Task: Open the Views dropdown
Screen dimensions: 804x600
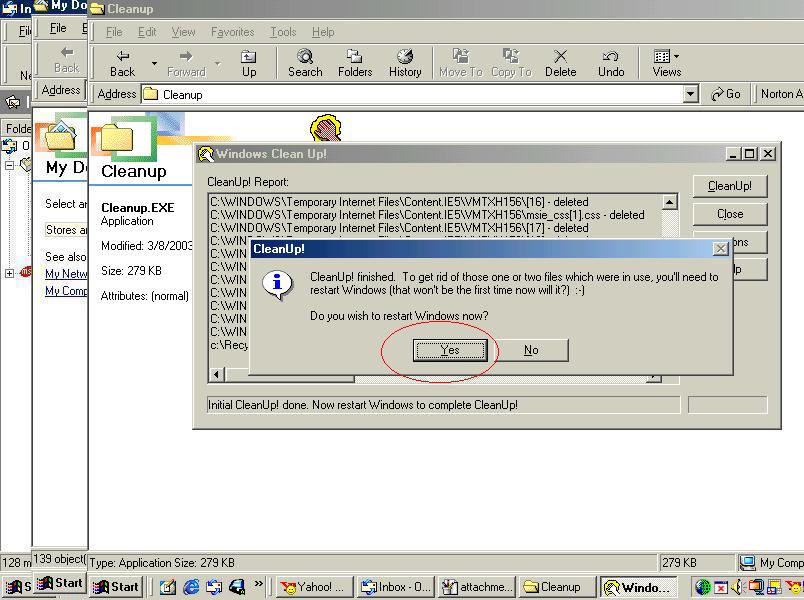Action: tap(666, 63)
